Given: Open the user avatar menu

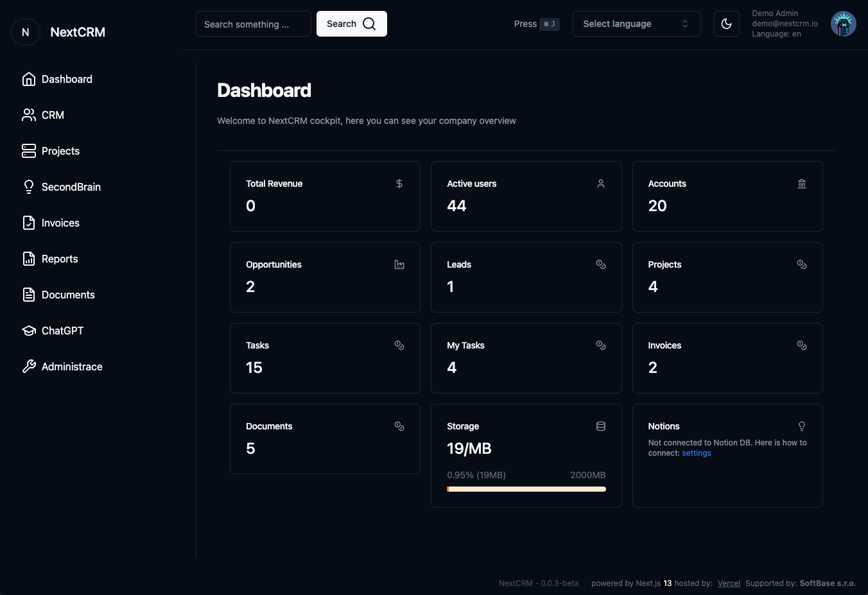Looking at the screenshot, I should pos(843,24).
